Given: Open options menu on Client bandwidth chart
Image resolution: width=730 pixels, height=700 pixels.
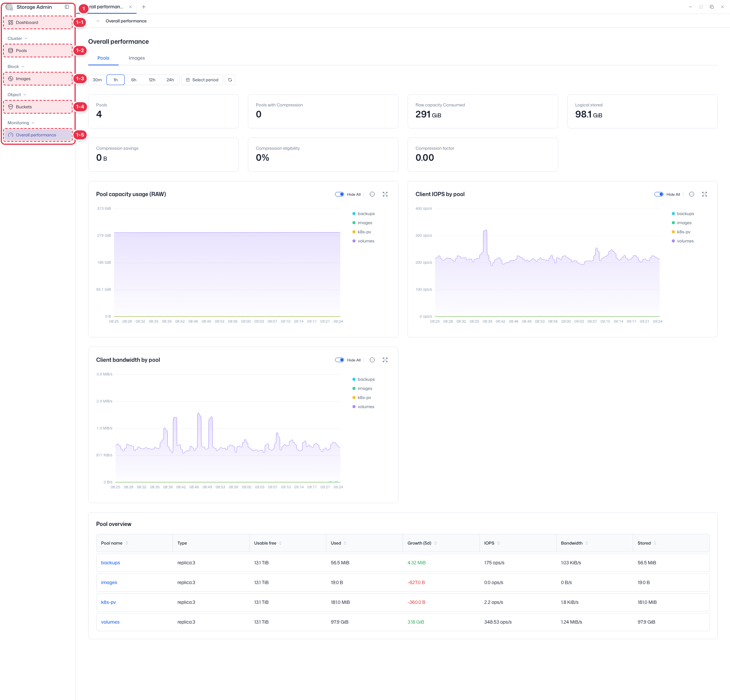Looking at the screenshot, I should [x=372, y=360].
